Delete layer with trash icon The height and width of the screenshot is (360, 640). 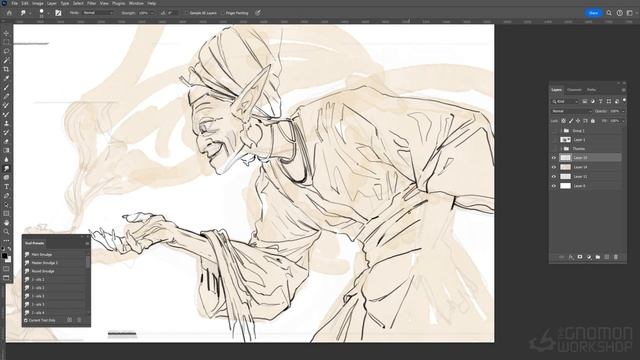pos(616,257)
